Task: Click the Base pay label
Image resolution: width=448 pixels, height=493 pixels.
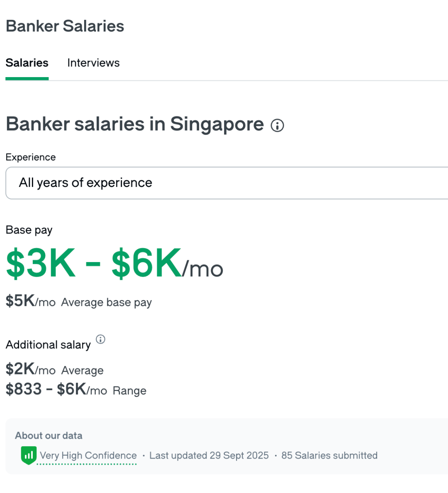Action: 29,230
